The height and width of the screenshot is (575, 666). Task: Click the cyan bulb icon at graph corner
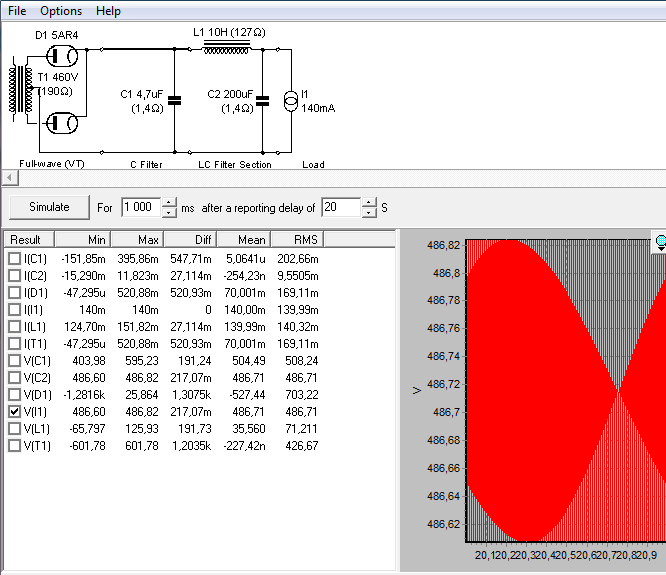click(x=660, y=242)
